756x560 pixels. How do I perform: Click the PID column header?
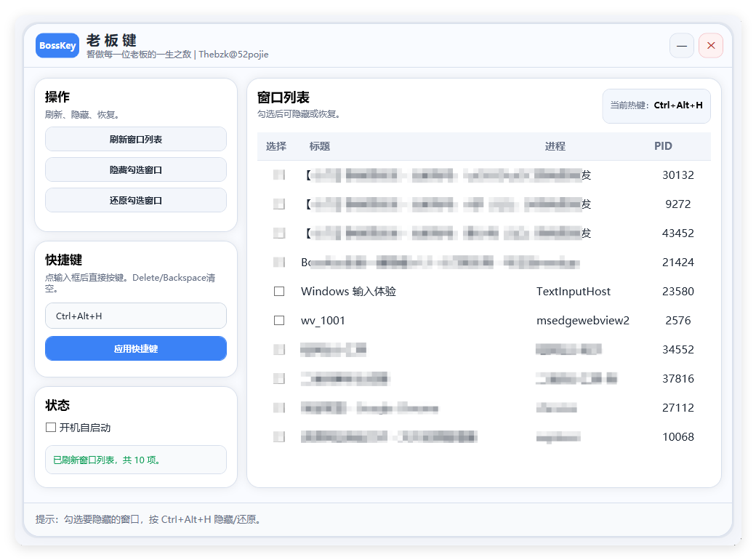coord(663,146)
